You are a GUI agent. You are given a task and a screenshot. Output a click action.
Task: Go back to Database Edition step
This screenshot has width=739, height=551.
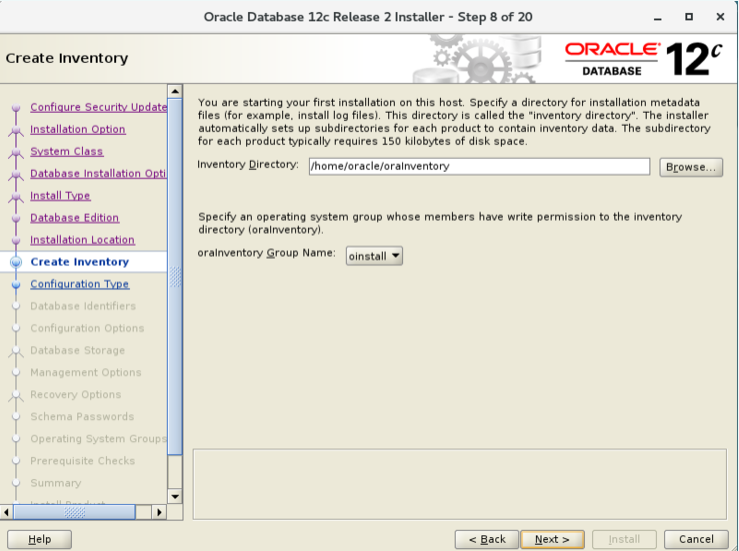coord(74,218)
